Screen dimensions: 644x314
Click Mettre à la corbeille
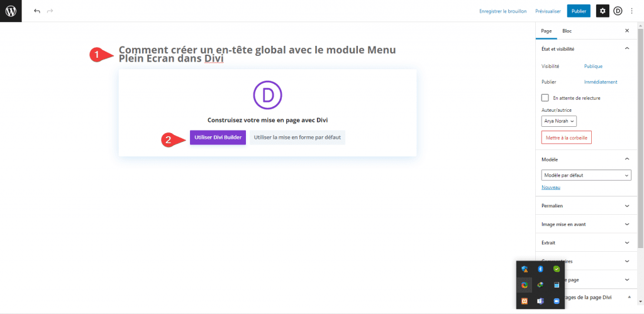[x=567, y=138]
